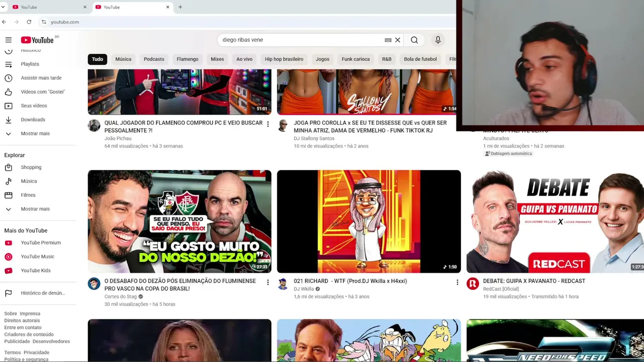This screenshot has width=644, height=362.
Task: Select the Funk carioca filter chip
Action: [x=356, y=59]
